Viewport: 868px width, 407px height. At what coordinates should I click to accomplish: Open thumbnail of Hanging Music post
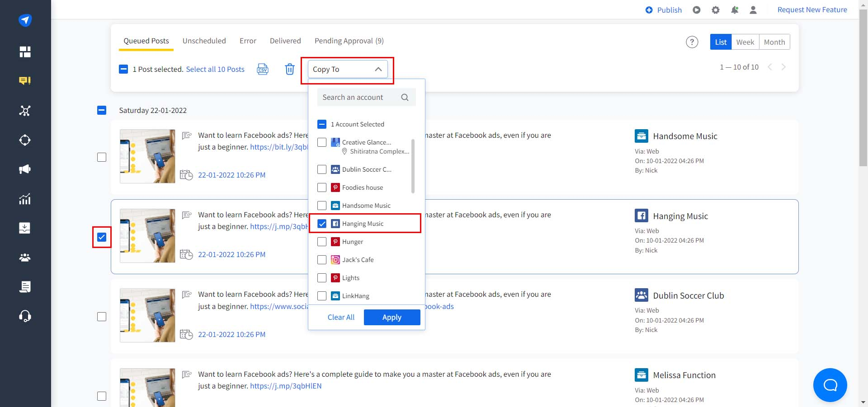147,236
